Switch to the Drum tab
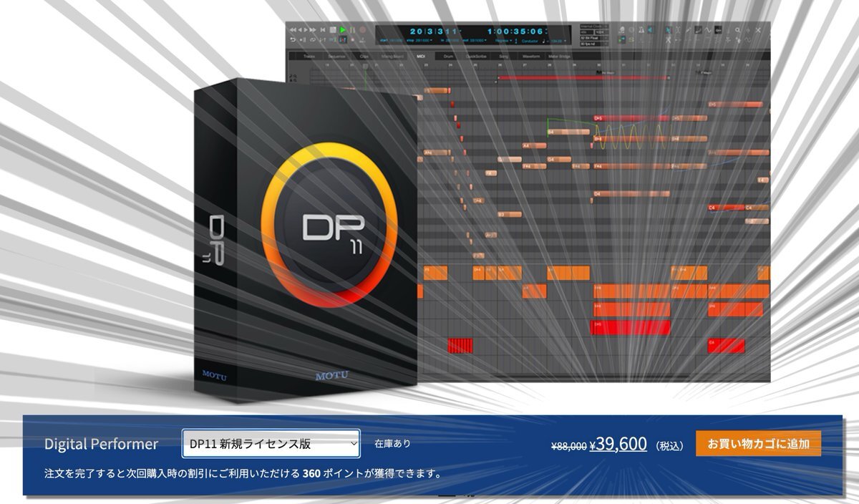Image resolution: width=859 pixels, height=504 pixels. tap(449, 55)
